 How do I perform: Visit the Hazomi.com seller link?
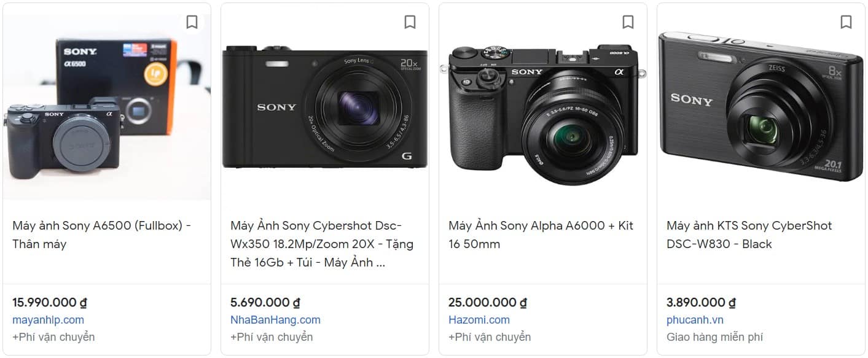coord(479,320)
